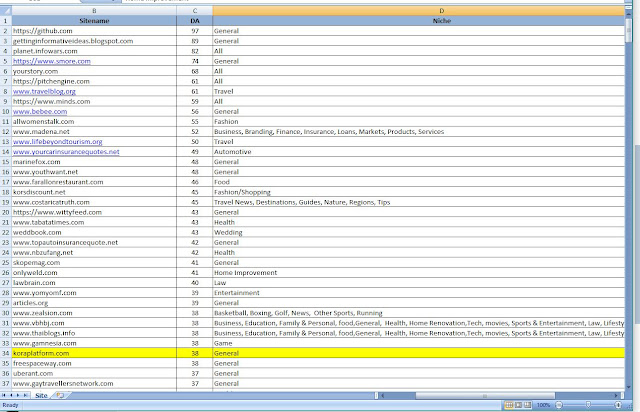Select the www.tabatatimes.com cell
The width and height of the screenshot is (640, 412).
coord(94,222)
